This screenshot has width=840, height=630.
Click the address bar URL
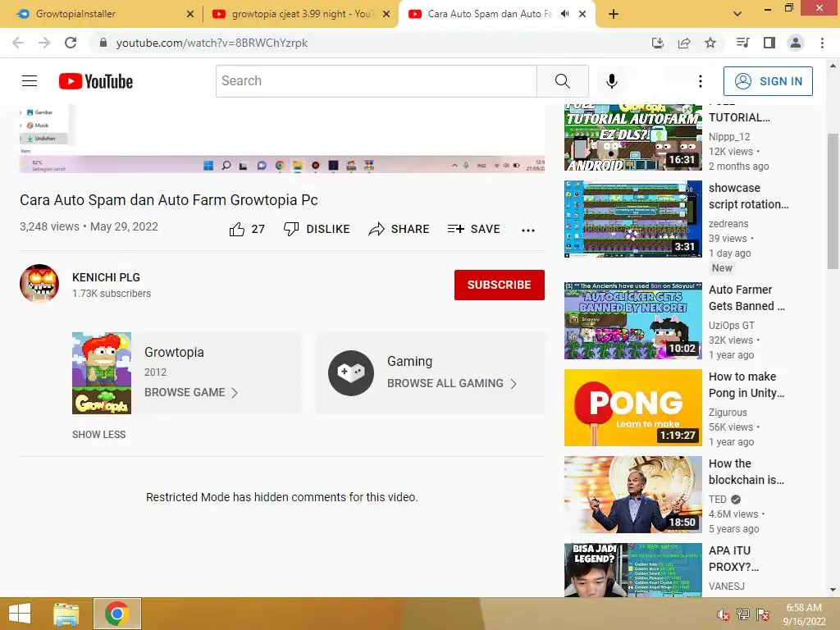coord(212,43)
